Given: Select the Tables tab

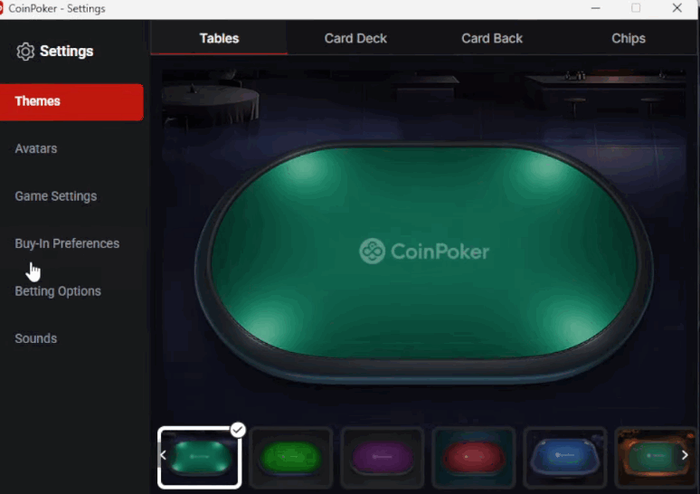Looking at the screenshot, I should pos(219,38).
